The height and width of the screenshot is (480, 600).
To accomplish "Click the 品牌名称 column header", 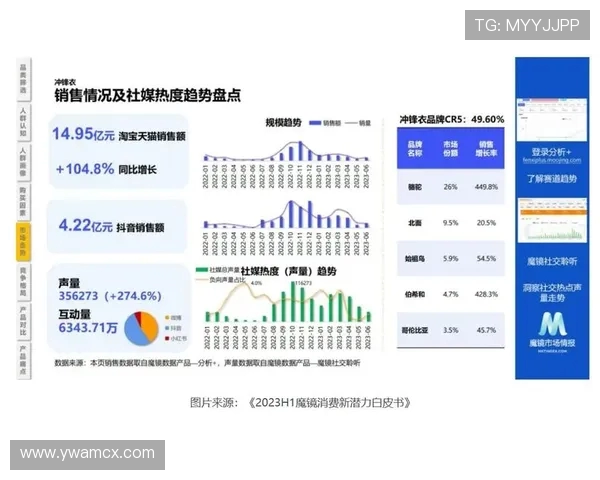I will point(415,149).
